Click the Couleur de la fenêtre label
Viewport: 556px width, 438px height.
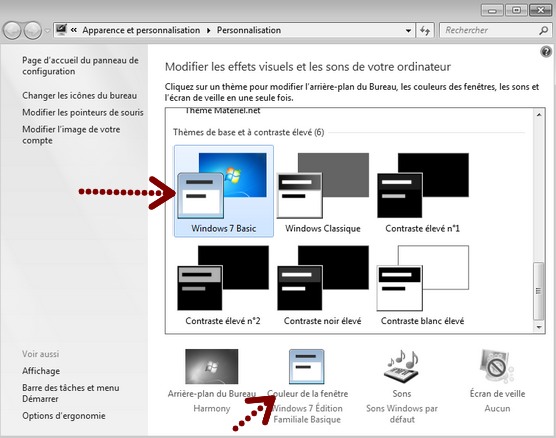pos(307,394)
